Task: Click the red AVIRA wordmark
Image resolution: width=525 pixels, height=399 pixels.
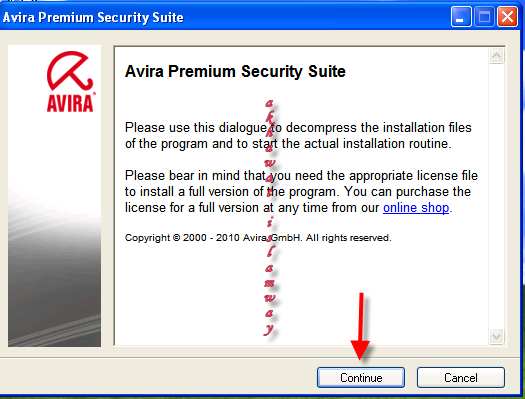Action: 71,103
